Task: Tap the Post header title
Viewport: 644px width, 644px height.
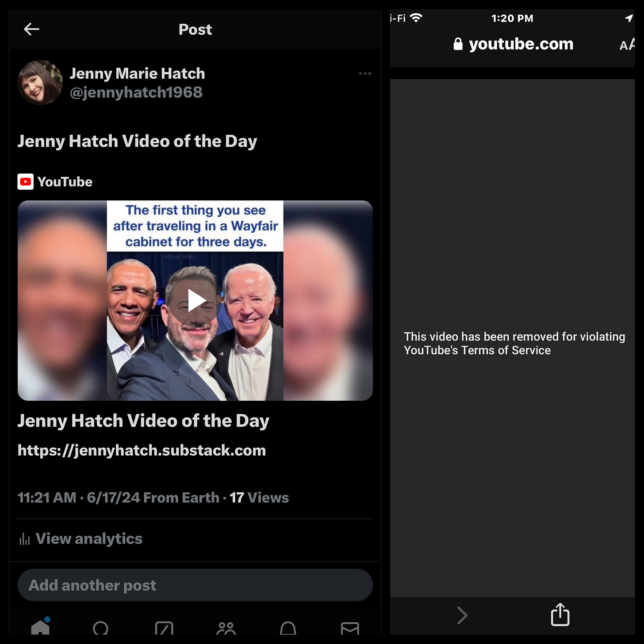Action: click(195, 29)
